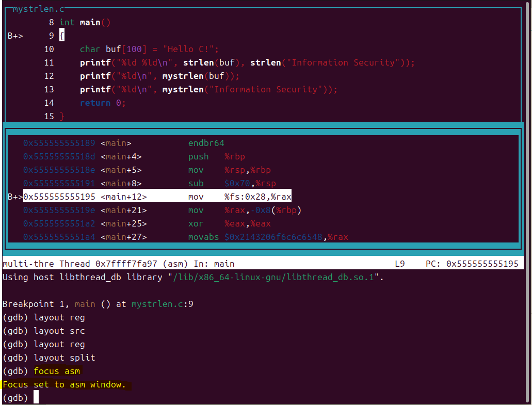Click source line 11 printf with strlen calls
This screenshot has height=405, width=532.
[229, 63]
